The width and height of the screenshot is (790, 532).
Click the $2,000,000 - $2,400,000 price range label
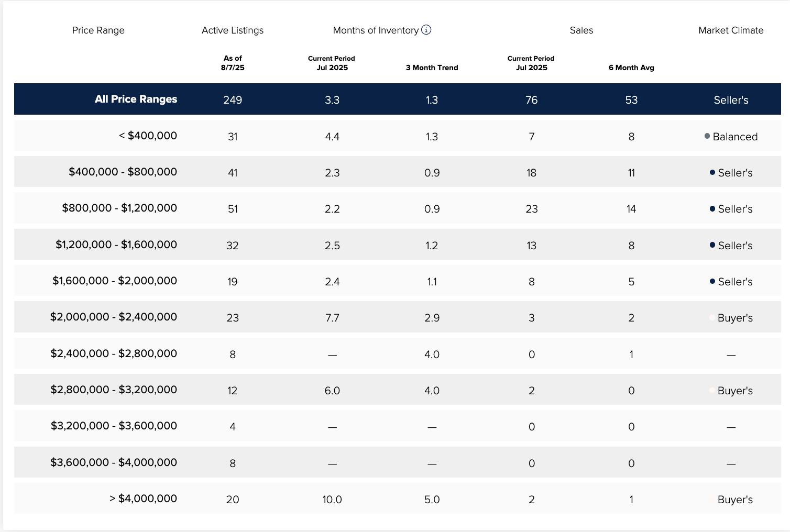coord(114,317)
